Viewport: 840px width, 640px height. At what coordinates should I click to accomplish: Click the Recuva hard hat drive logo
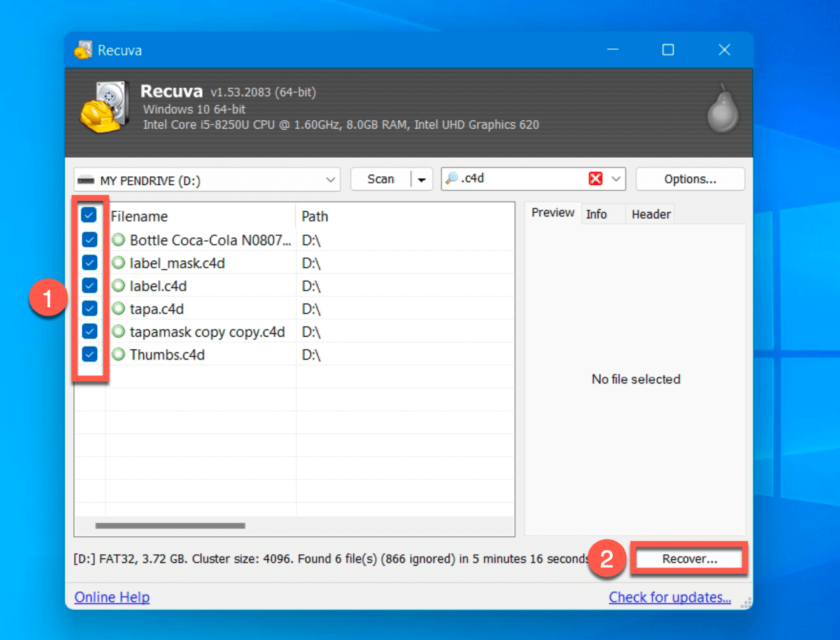click(x=104, y=108)
